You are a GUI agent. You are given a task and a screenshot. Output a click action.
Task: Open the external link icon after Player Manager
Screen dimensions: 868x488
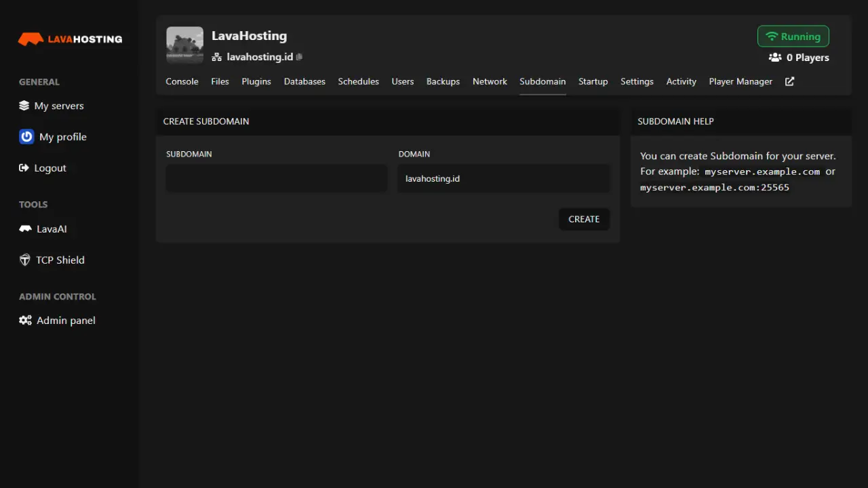(789, 81)
